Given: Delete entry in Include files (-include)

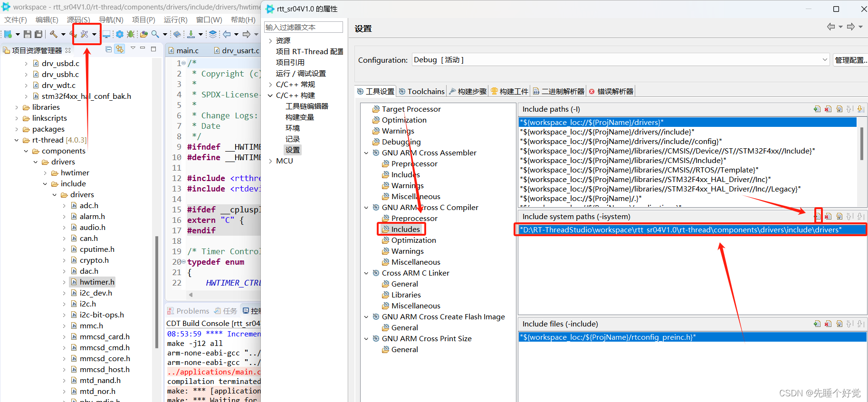Looking at the screenshot, I should point(828,324).
